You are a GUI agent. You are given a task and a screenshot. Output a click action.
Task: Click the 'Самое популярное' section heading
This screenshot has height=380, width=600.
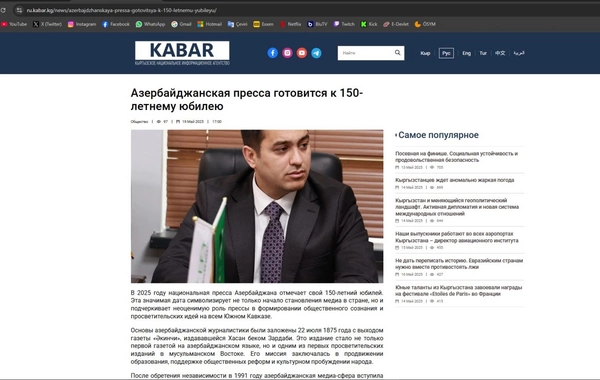438,135
